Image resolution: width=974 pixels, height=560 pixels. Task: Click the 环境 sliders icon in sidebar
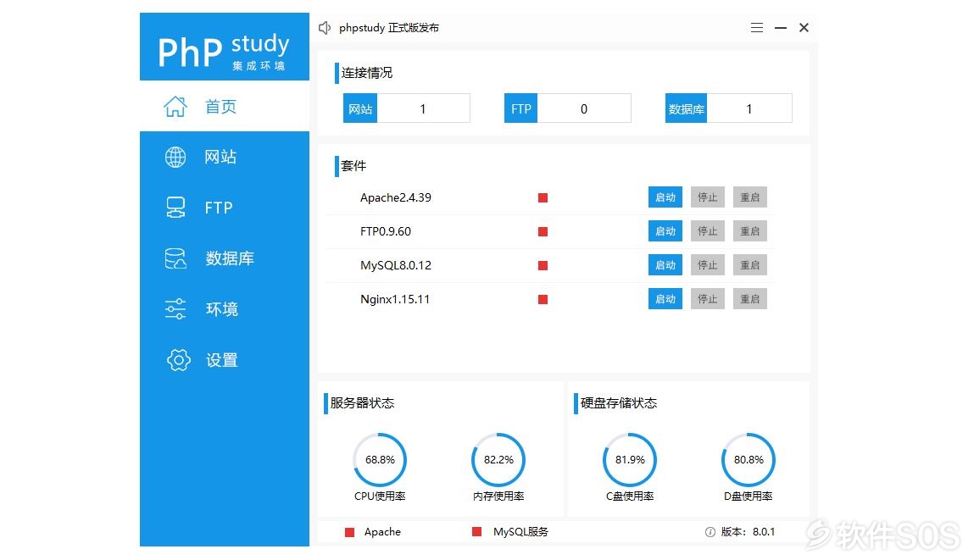click(x=175, y=308)
